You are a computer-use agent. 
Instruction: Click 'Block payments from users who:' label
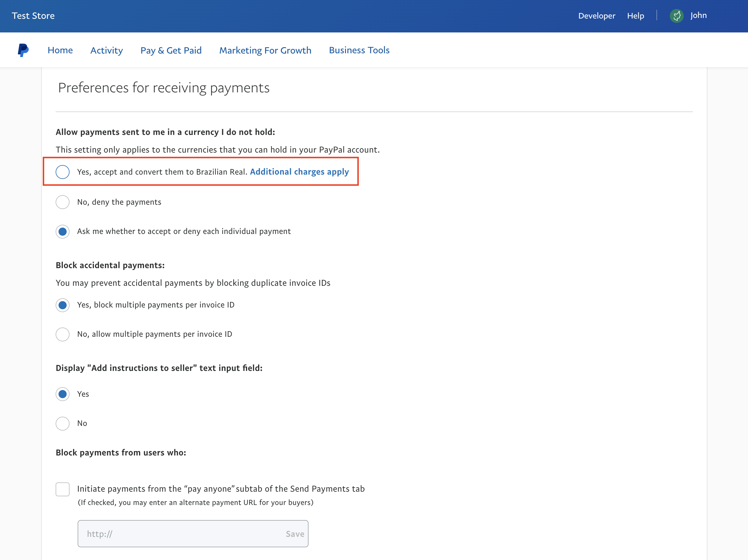pos(121,453)
